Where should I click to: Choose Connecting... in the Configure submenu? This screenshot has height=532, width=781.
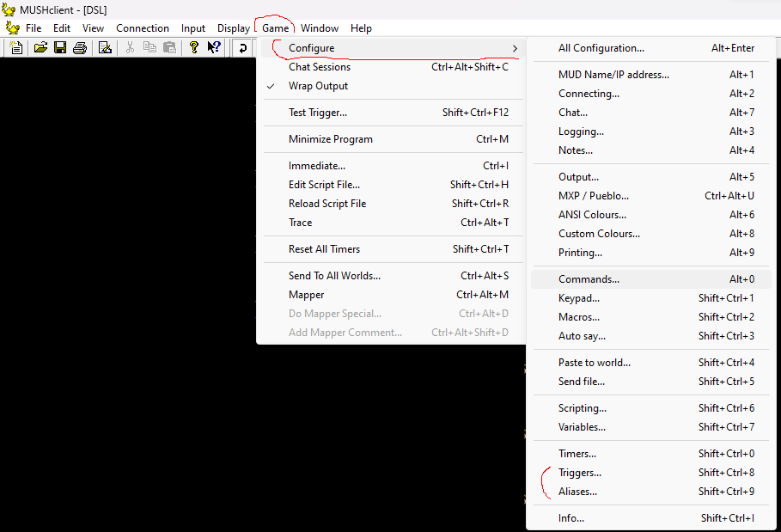(x=651, y=94)
